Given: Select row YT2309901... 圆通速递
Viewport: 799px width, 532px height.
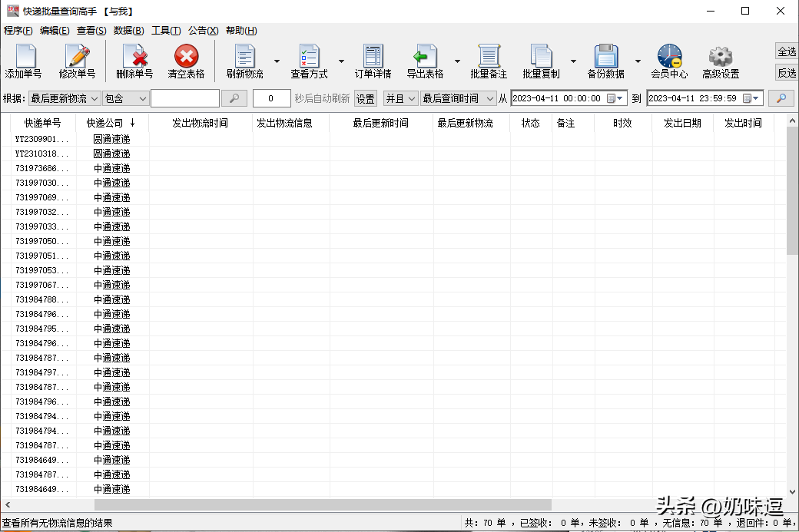Looking at the screenshot, I should click(393, 139).
